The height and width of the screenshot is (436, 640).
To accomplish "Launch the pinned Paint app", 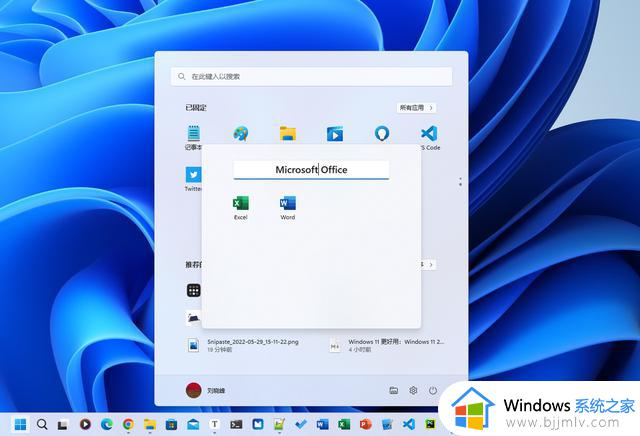I will point(240,134).
